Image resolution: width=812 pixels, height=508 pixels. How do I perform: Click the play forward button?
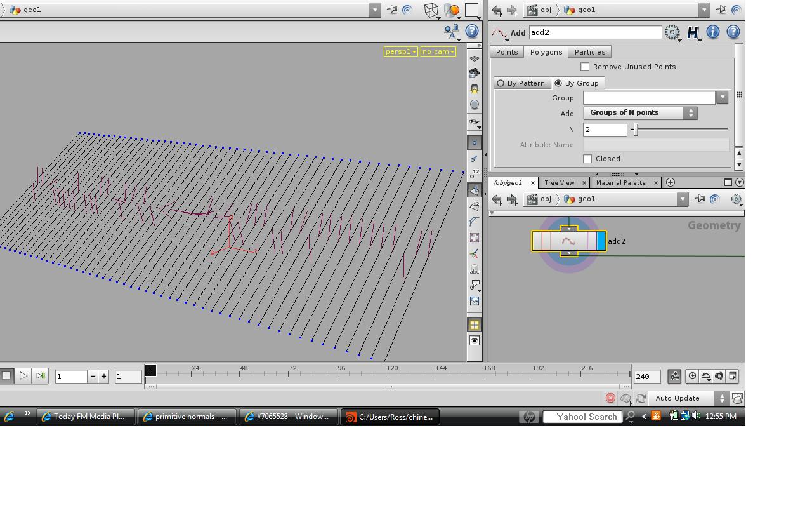coord(23,376)
